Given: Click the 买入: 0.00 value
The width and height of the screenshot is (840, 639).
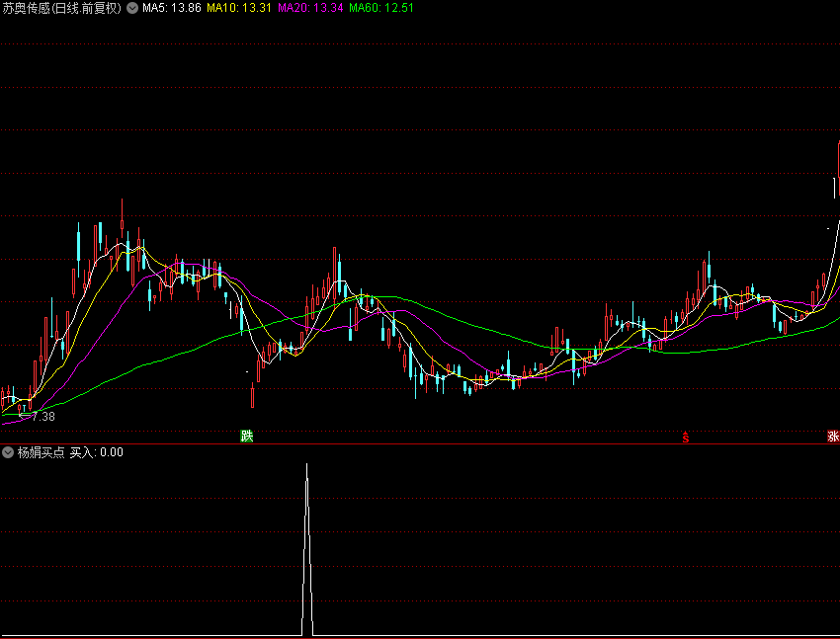Looking at the screenshot, I should 97,452.
